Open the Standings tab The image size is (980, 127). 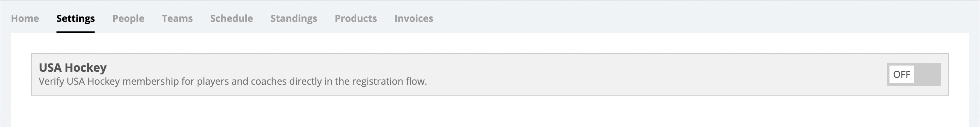[294, 18]
